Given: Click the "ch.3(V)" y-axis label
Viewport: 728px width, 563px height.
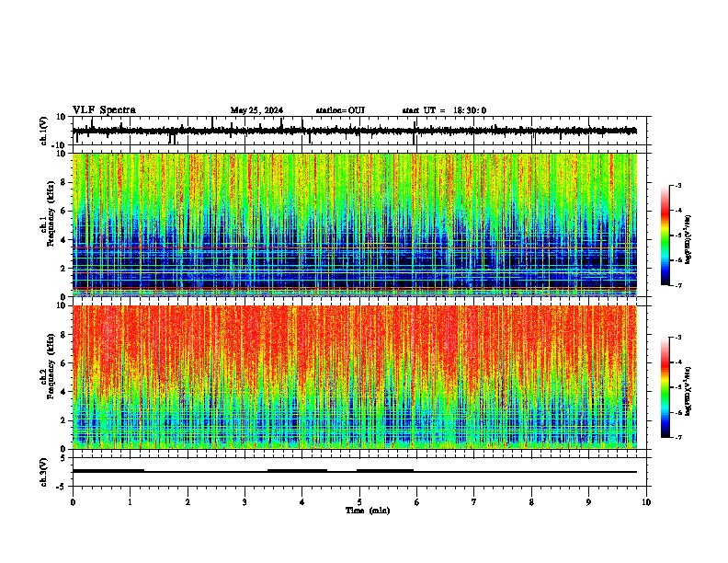Looking at the screenshot, I should coord(44,473).
